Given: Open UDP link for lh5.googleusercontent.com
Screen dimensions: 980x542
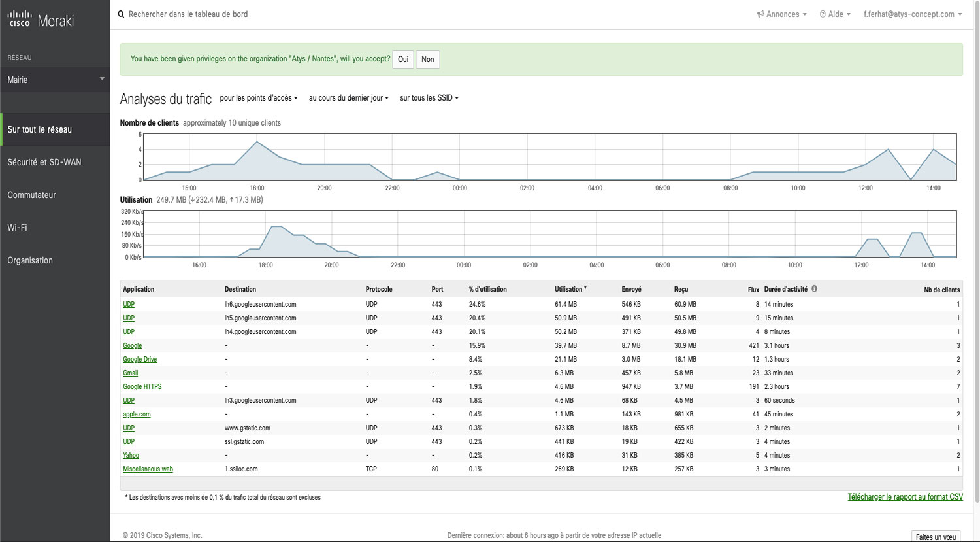Looking at the screenshot, I should [129, 318].
